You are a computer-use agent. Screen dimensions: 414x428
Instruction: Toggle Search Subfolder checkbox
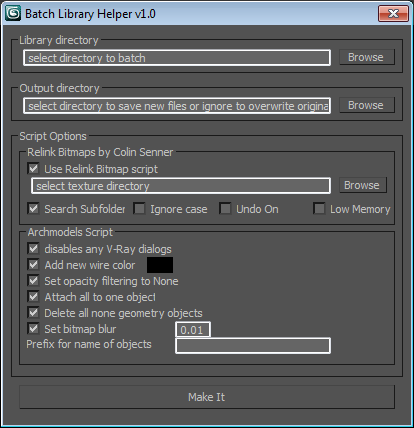coord(33,209)
